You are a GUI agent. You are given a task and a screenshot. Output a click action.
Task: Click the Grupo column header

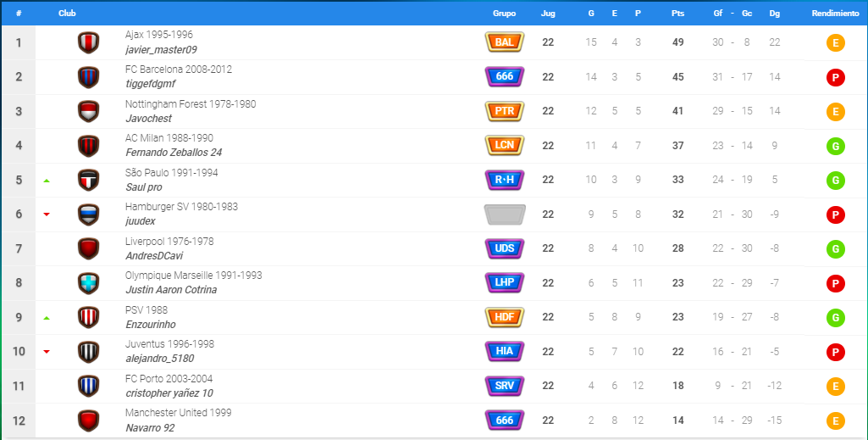pyautogui.click(x=505, y=14)
